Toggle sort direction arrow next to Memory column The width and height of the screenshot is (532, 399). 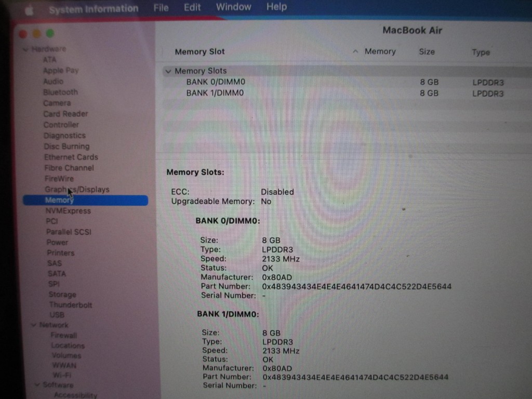pos(355,51)
